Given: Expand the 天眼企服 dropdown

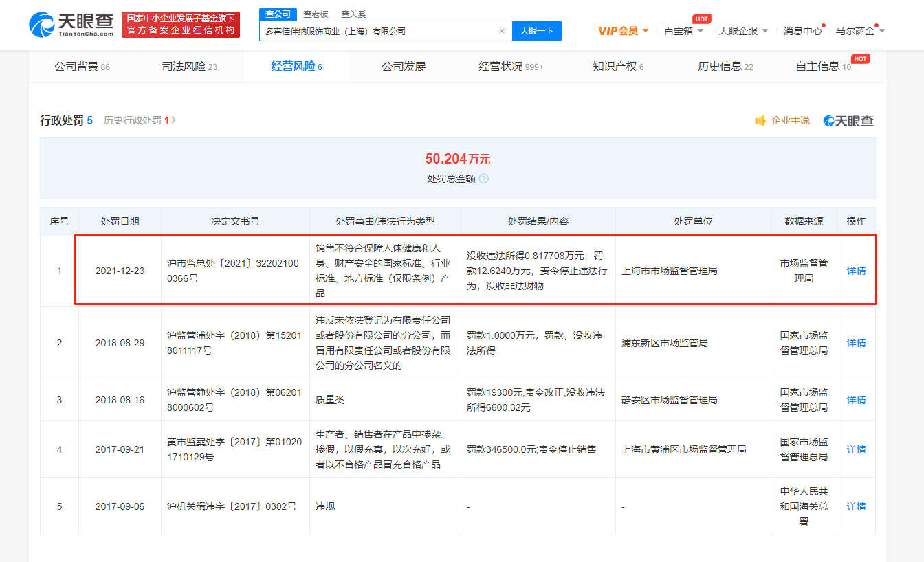Looking at the screenshot, I should [x=742, y=31].
